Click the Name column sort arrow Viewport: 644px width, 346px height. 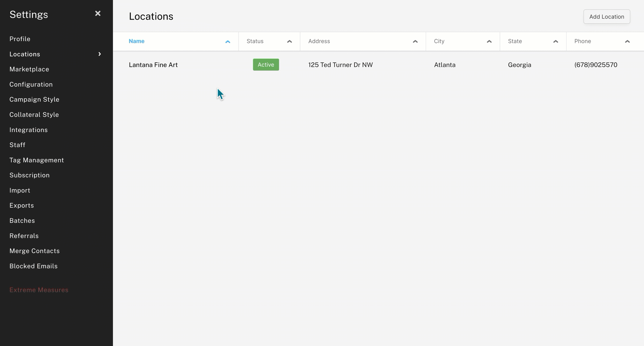[228, 42]
